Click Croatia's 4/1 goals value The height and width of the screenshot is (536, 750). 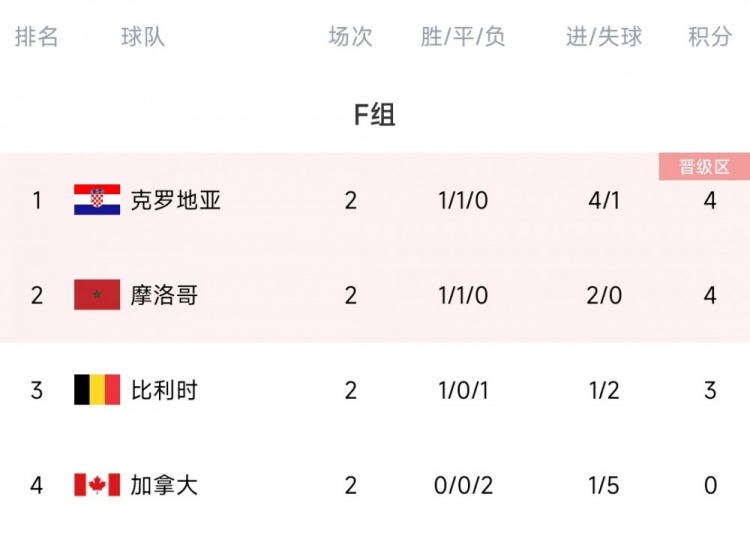pos(604,200)
